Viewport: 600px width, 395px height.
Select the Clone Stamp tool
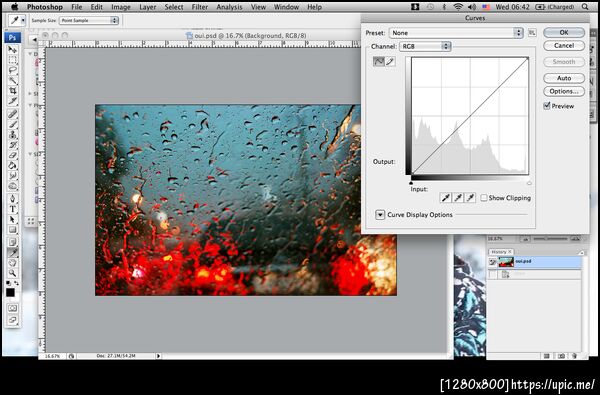pyautogui.click(x=12, y=134)
